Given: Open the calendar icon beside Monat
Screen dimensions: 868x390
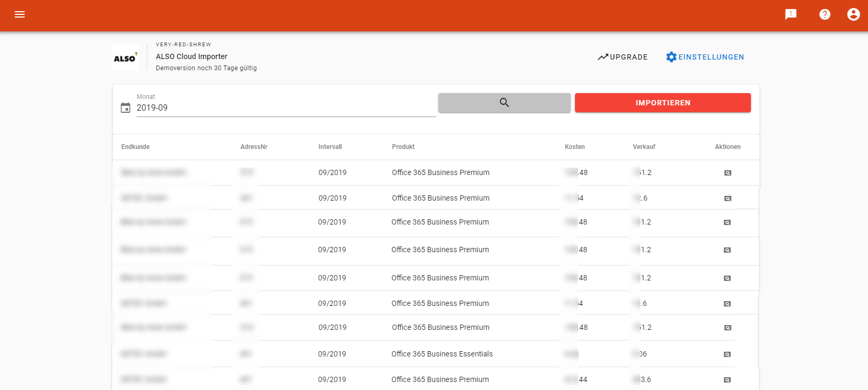Looking at the screenshot, I should pyautogui.click(x=126, y=108).
